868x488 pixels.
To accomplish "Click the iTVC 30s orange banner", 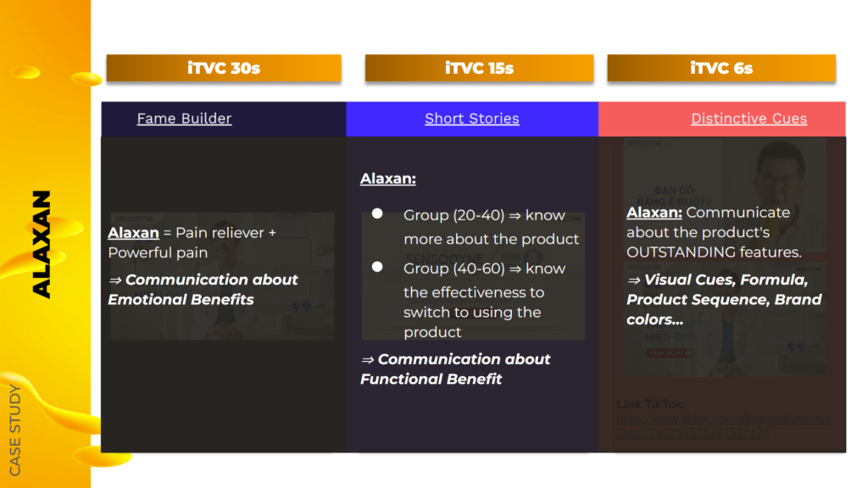I will pos(224,68).
